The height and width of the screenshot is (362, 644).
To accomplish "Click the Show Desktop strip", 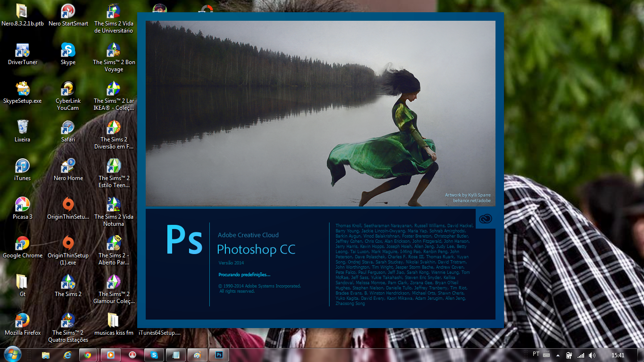I will pyautogui.click(x=641, y=355).
